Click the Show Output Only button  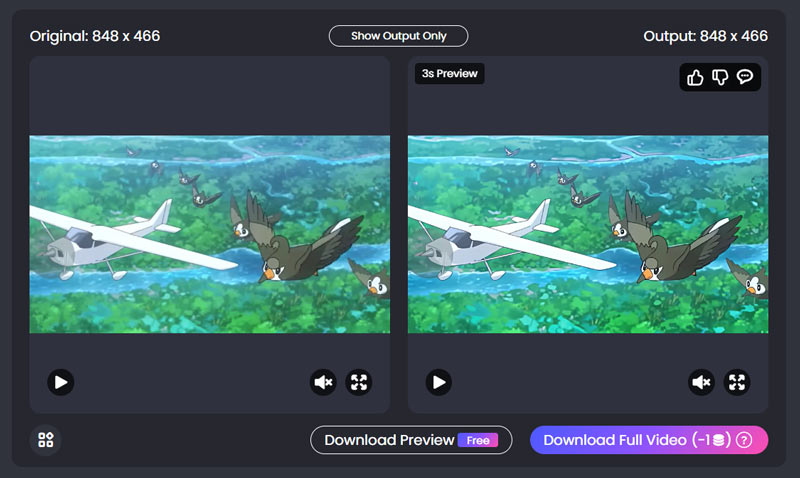pyautogui.click(x=398, y=36)
